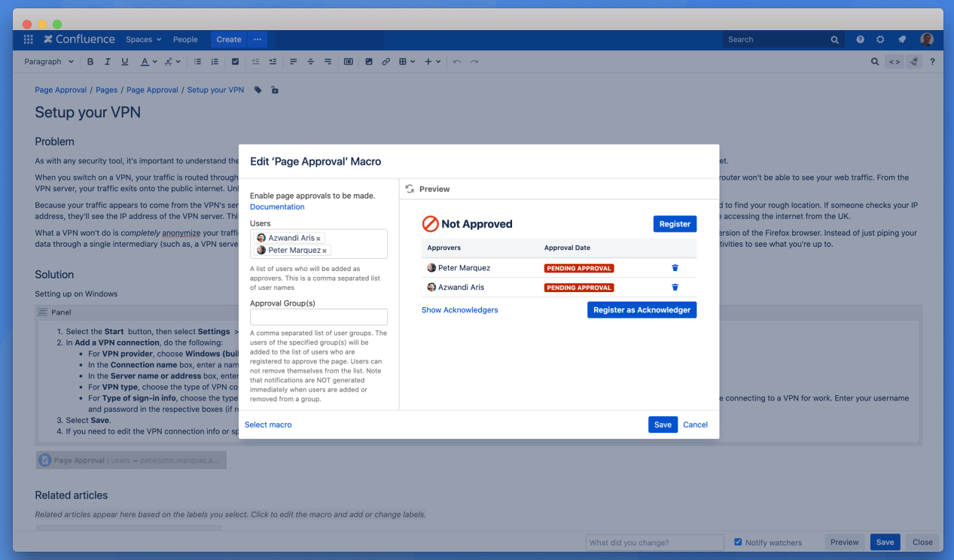Click the rocket icon in editor toolbar

[914, 62]
